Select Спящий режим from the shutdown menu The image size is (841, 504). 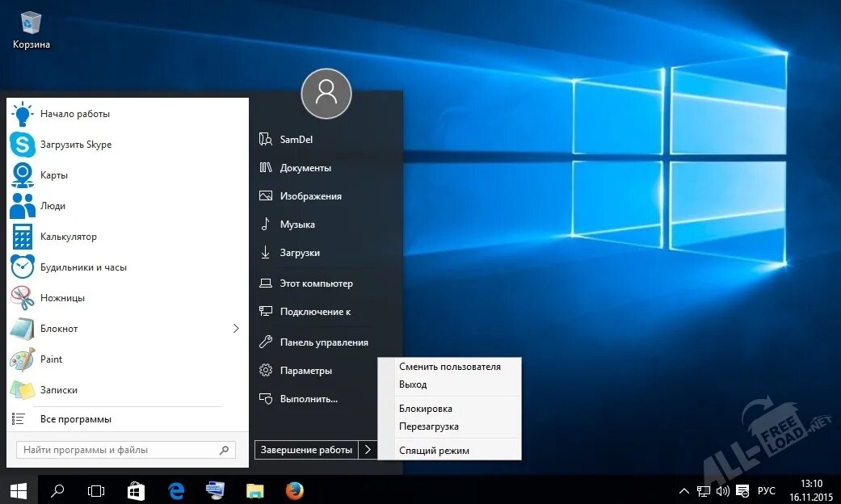point(434,450)
